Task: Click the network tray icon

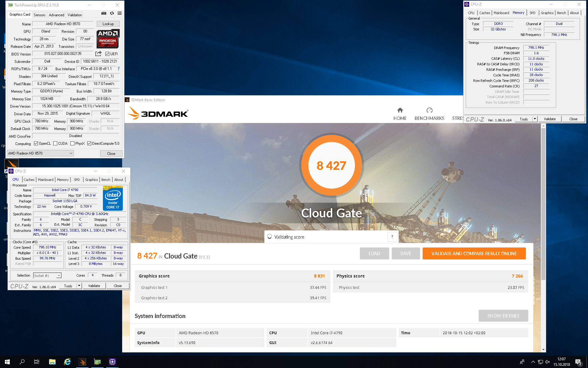Action: (x=541, y=362)
